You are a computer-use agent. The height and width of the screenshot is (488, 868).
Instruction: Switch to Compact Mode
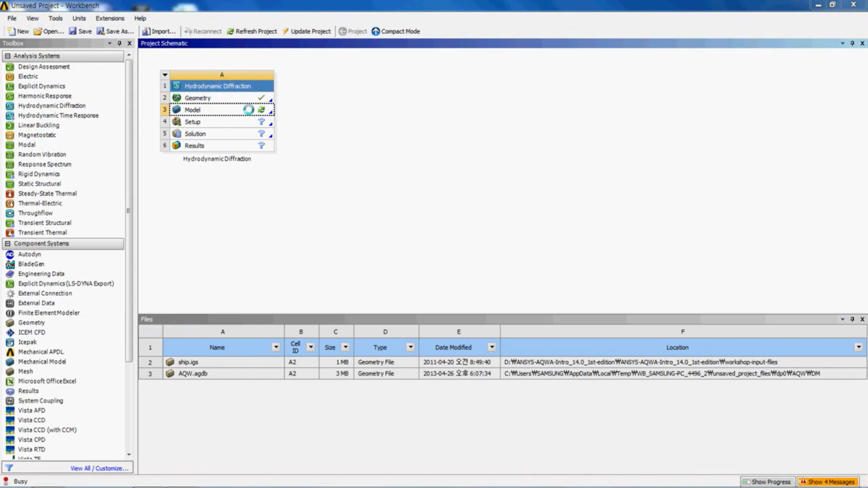point(396,31)
